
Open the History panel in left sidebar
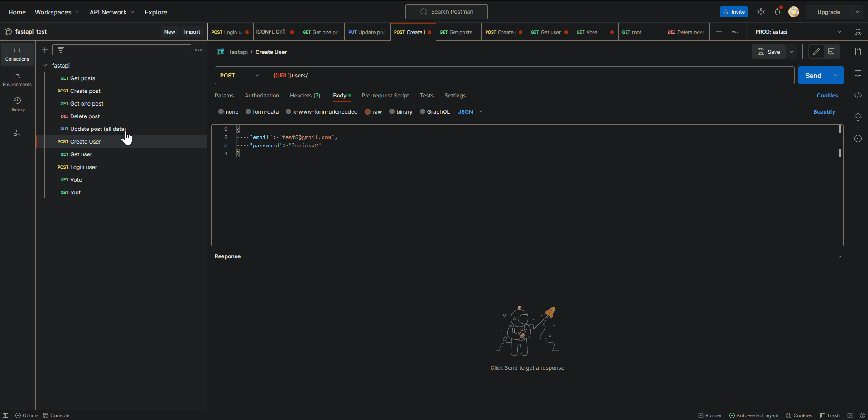point(17,104)
